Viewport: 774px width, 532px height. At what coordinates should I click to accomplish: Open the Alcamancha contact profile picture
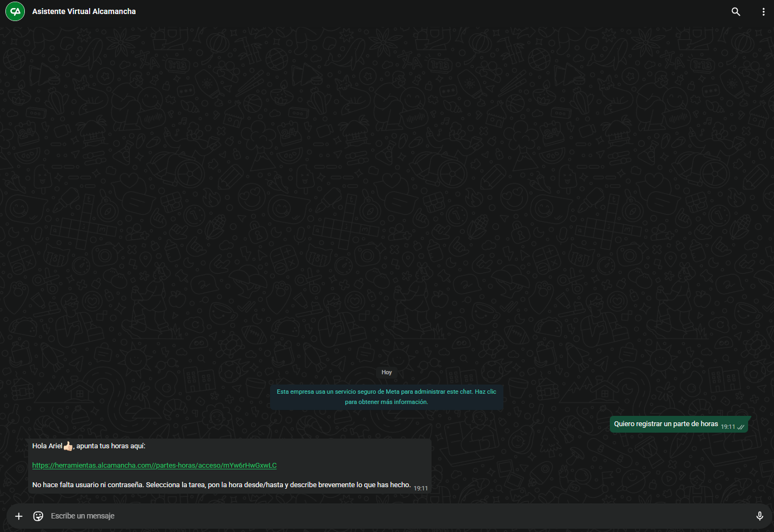coord(15,11)
